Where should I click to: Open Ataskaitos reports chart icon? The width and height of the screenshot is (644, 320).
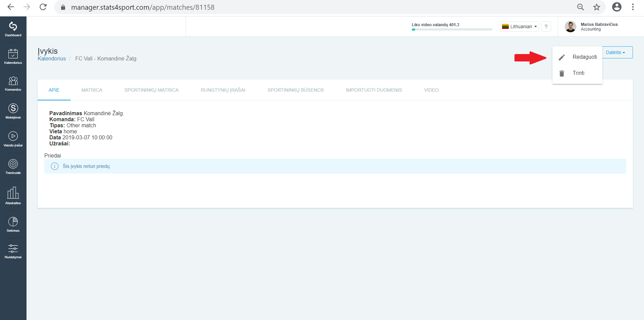(x=13, y=196)
